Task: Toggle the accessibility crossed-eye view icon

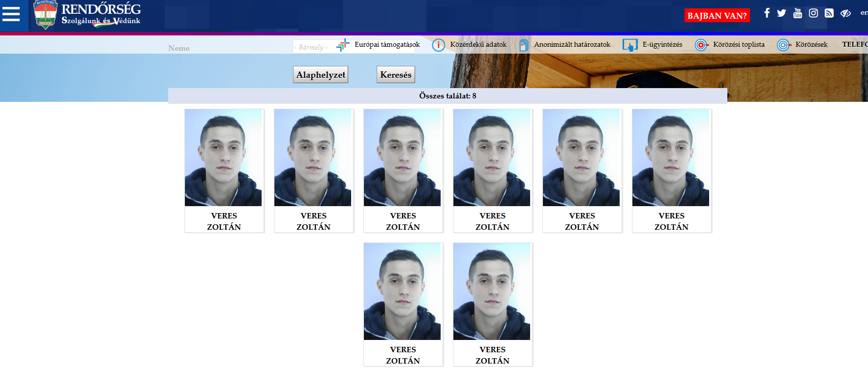Action: pos(845,13)
